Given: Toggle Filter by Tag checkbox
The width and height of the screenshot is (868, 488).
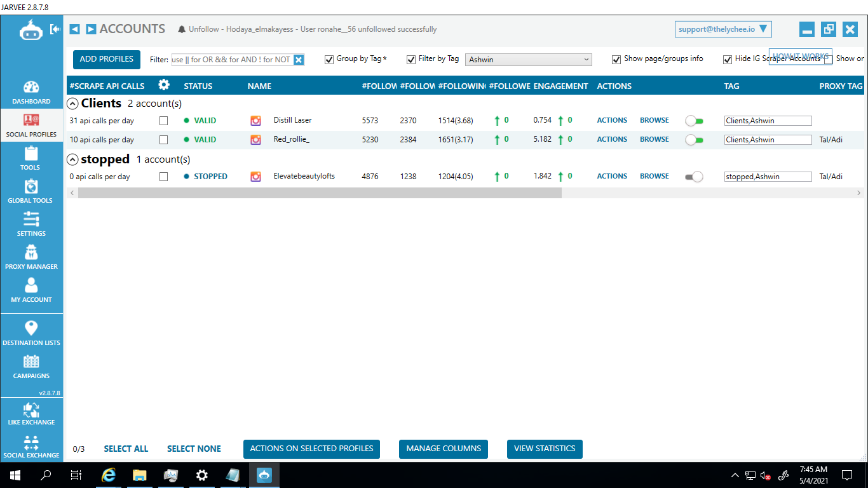Looking at the screenshot, I should (x=411, y=60).
